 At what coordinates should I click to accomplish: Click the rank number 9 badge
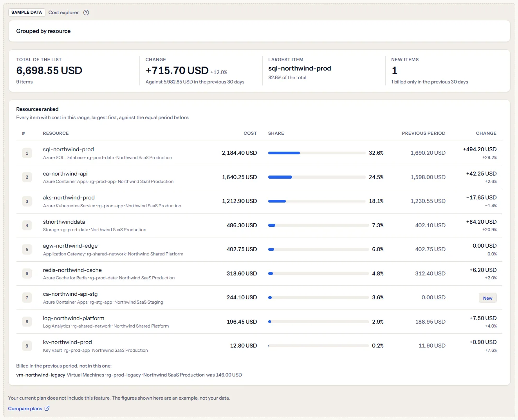pos(27,346)
